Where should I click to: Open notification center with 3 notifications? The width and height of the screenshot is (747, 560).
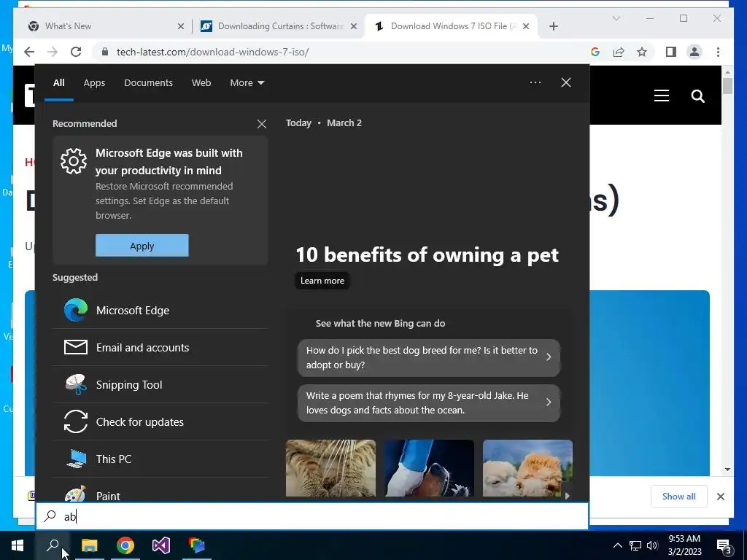[724, 545]
